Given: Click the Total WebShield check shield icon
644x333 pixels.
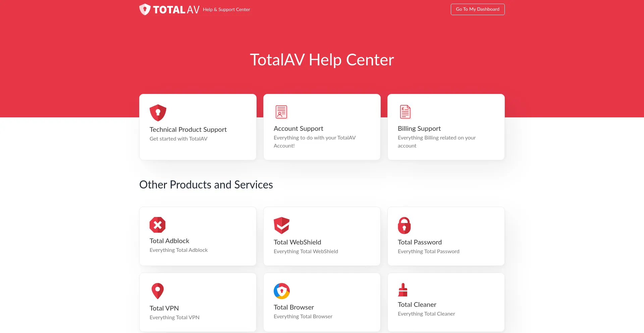Looking at the screenshot, I should pyautogui.click(x=282, y=225).
